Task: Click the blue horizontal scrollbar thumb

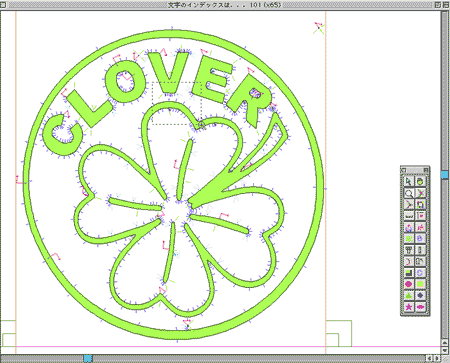Action: click(x=88, y=358)
